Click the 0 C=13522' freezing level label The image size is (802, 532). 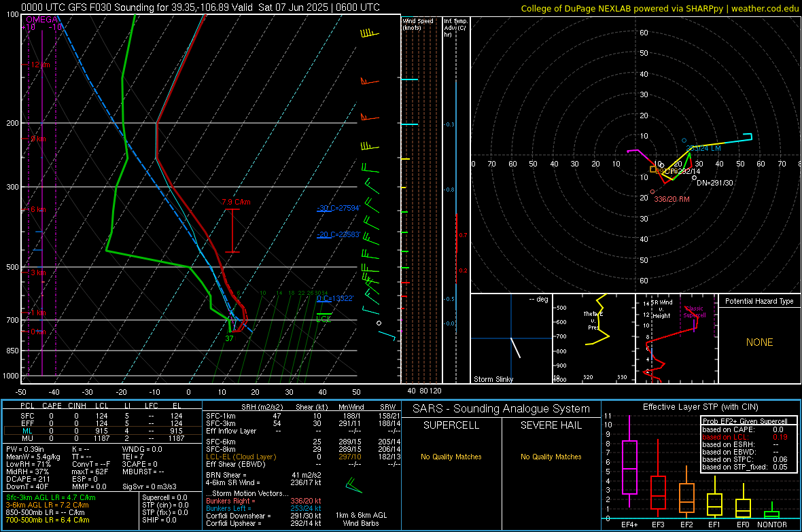335,298
